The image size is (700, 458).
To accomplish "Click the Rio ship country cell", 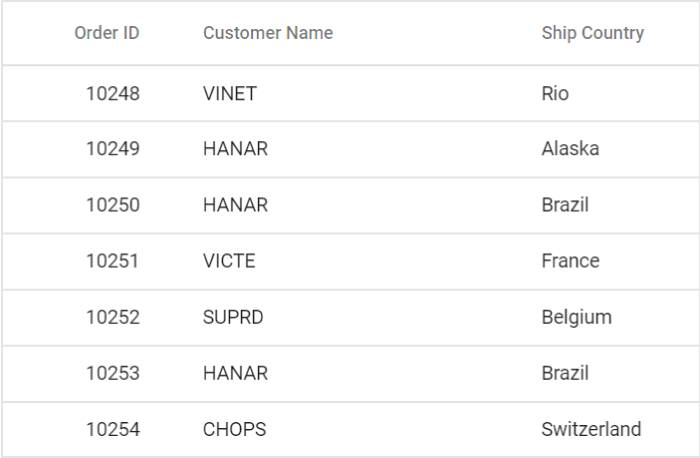I will coord(555,94).
